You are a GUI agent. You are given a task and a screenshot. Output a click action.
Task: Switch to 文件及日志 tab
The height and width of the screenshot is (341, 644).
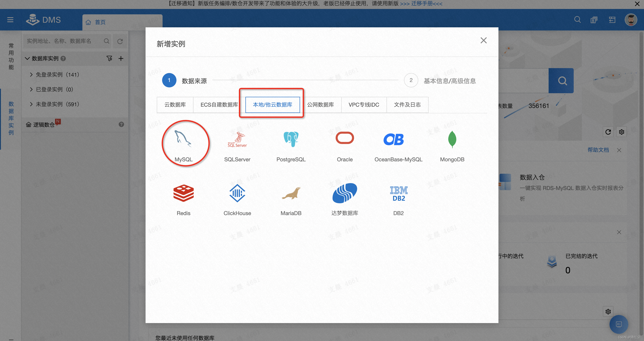pos(407,105)
